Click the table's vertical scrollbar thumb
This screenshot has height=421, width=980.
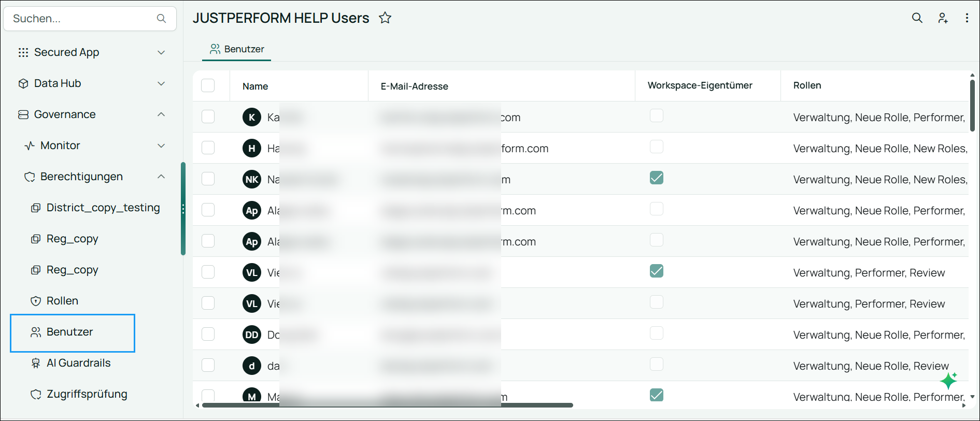click(972, 105)
